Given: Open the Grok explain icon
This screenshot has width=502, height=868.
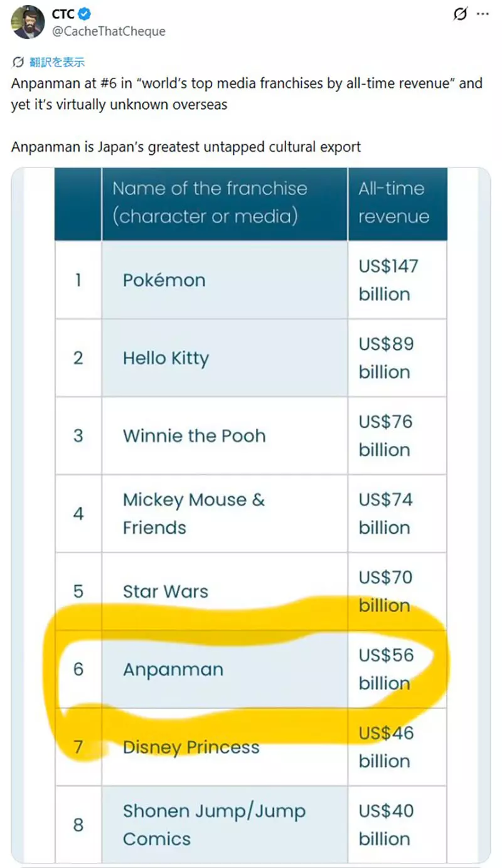Looking at the screenshot, I should [x=460, y=14].
